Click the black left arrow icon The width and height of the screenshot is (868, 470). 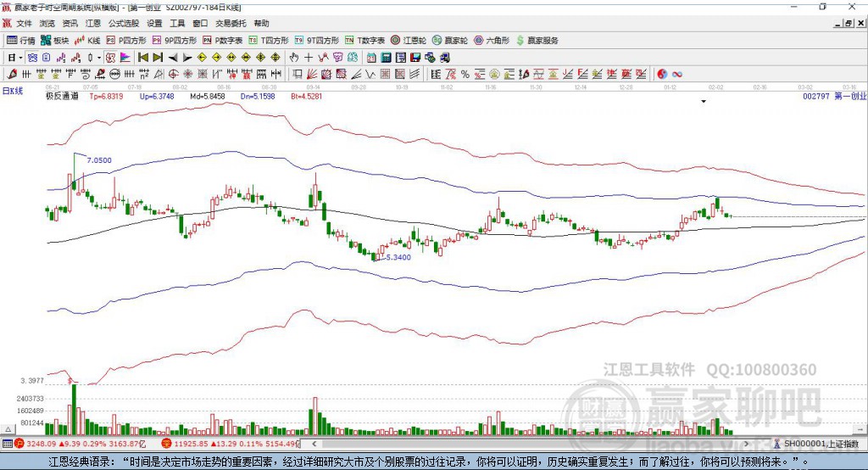173,58
